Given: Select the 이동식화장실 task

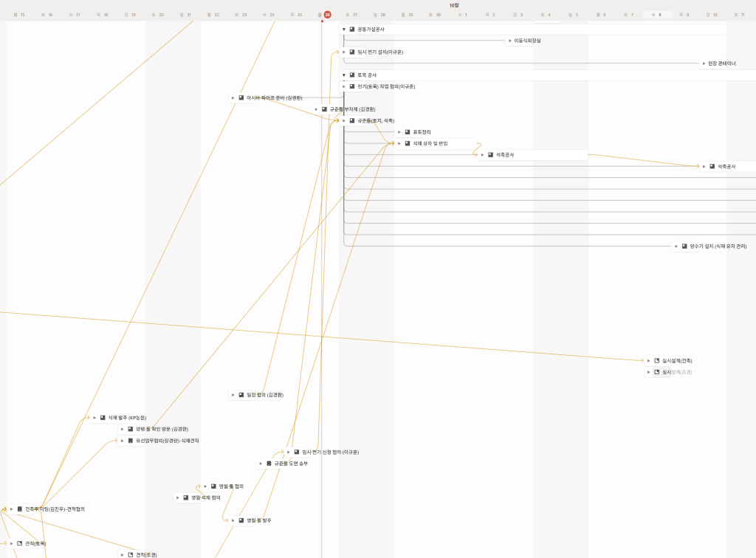Looking at the screenshot, I should (x=527, y=41).
